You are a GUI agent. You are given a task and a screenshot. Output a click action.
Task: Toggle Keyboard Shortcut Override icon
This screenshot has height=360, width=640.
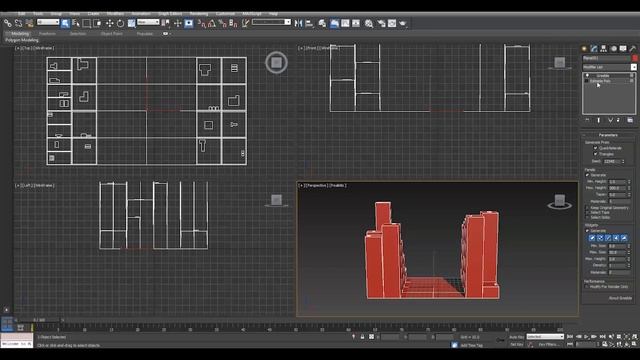[x=189, y=23]
